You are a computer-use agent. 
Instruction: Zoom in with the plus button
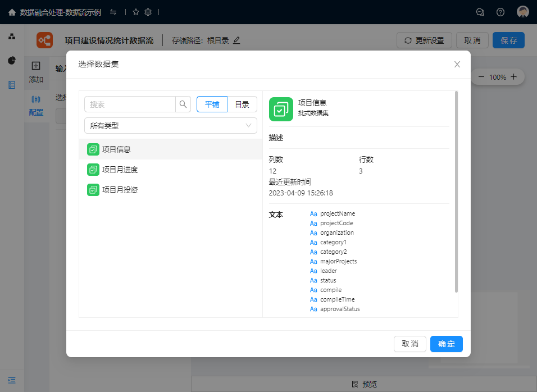point(513,77)
